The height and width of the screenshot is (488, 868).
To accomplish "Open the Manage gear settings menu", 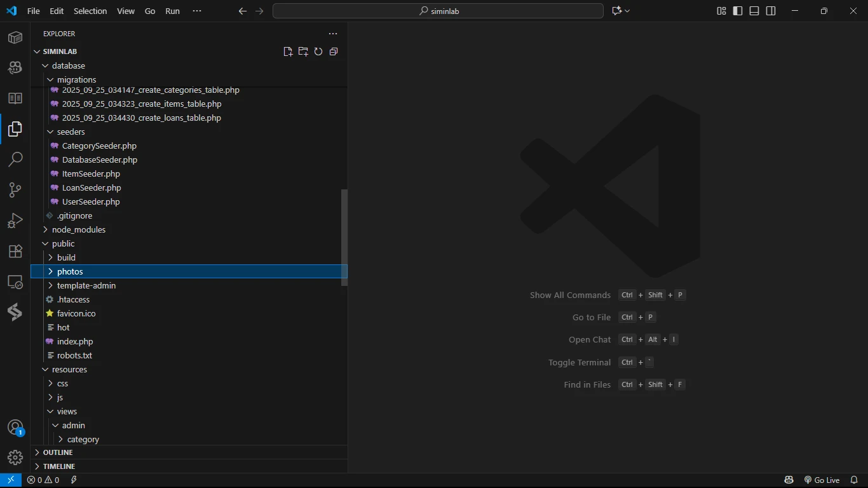I will pyautogui.click(x=15, y=457).
